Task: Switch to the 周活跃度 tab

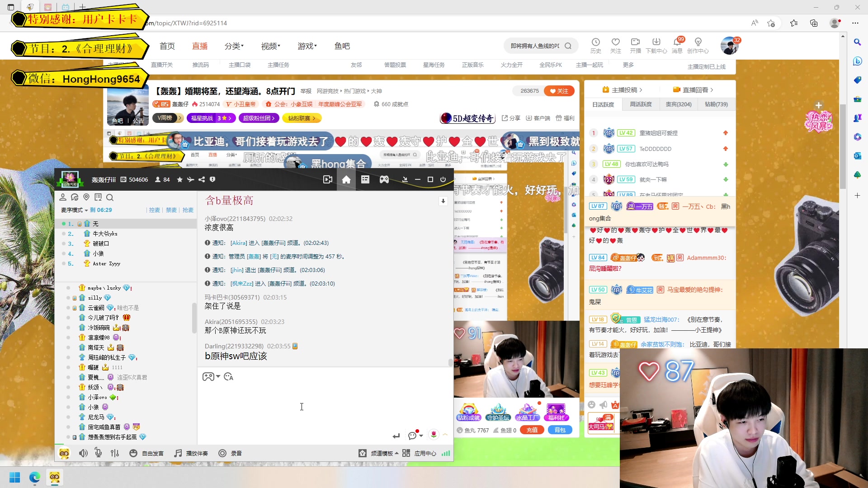Action: click(641, 104)
